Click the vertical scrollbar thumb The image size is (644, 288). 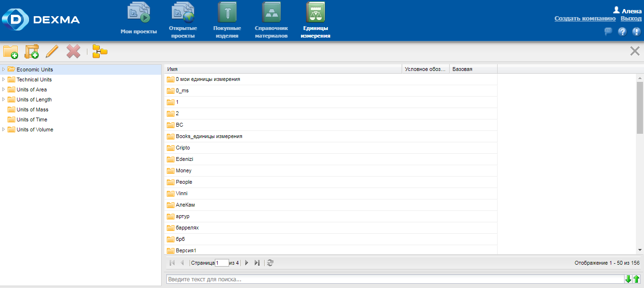tap(640, 108)
